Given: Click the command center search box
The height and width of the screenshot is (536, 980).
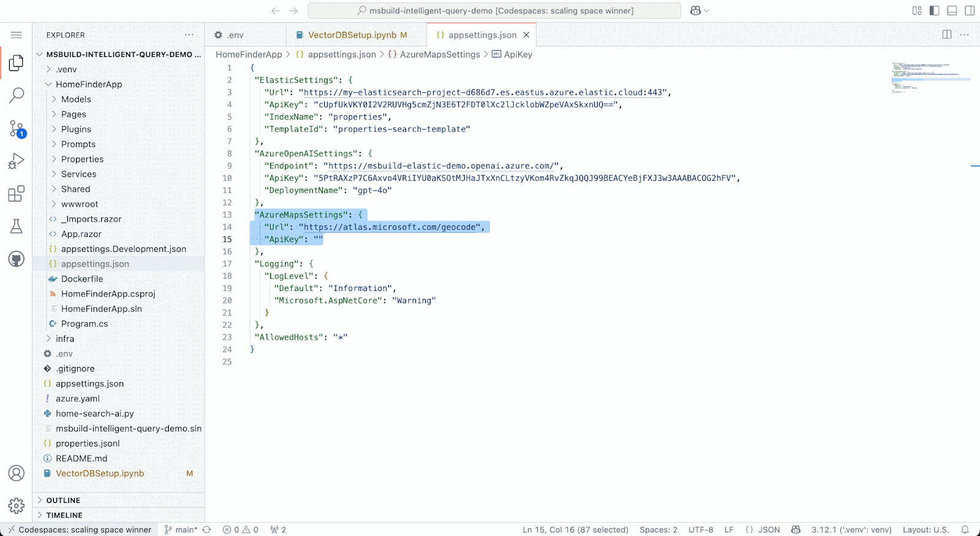Looking at the screenshot, I should tap(494, 10).
